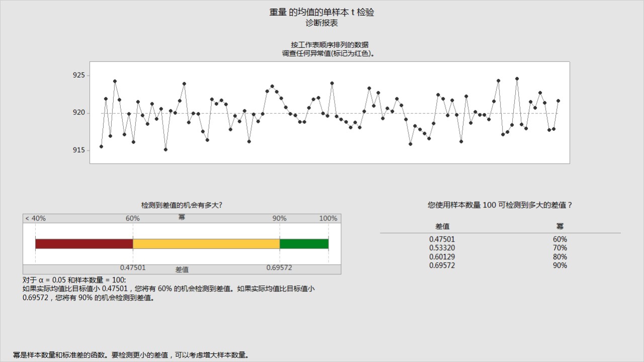Viewport: 644px width, 362px height.
Task: Click the yellow segment of the power bar
Action: click(x=206, y=244)
